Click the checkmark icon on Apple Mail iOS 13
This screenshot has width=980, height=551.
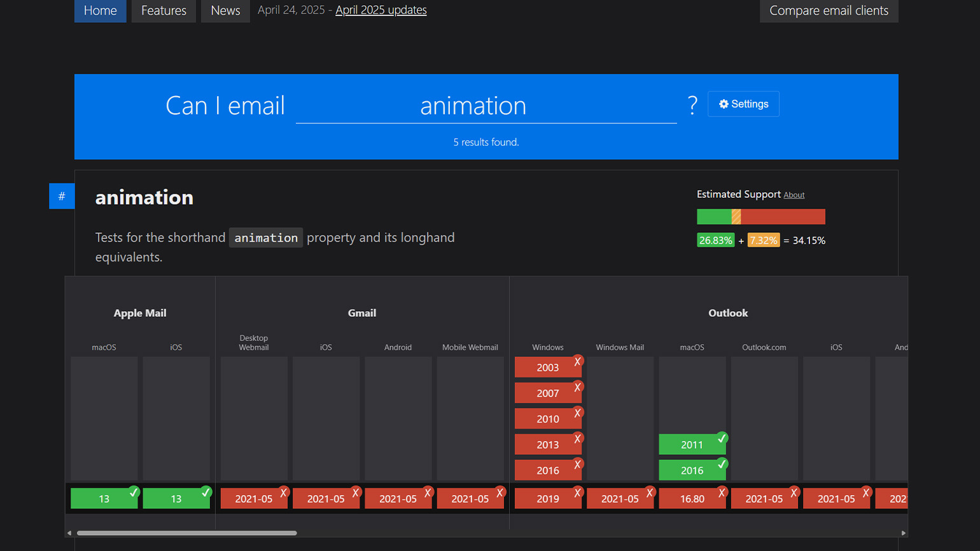pyautogui.click(x=206, y=492)
